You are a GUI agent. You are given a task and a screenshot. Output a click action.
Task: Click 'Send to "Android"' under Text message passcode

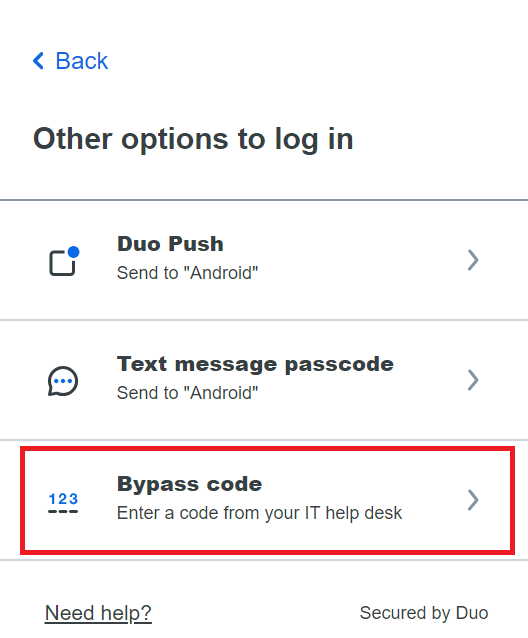point(188,393)
